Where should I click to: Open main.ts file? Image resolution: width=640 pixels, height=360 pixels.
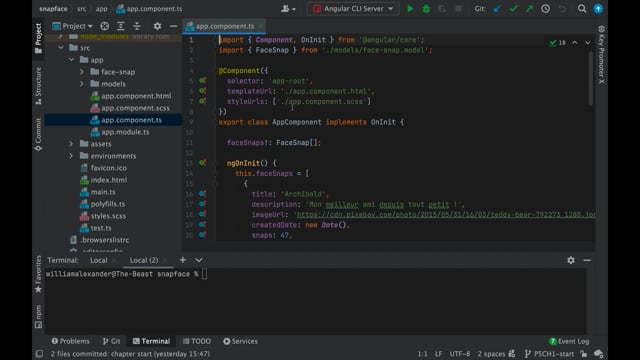click(x=102, y=192)
